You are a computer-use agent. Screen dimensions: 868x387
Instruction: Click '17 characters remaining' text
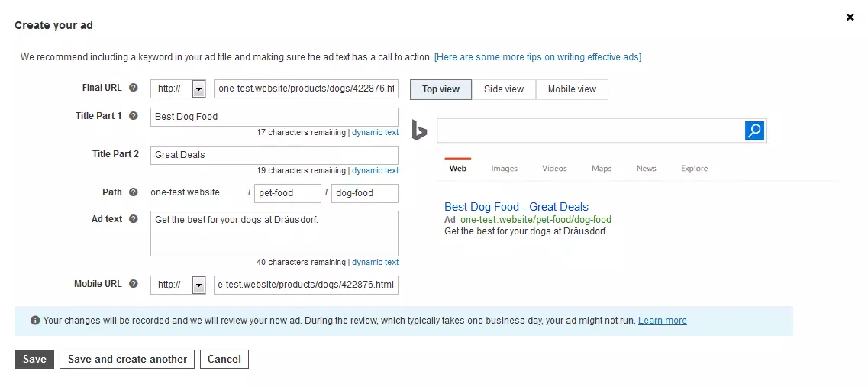tap(301, 132)
